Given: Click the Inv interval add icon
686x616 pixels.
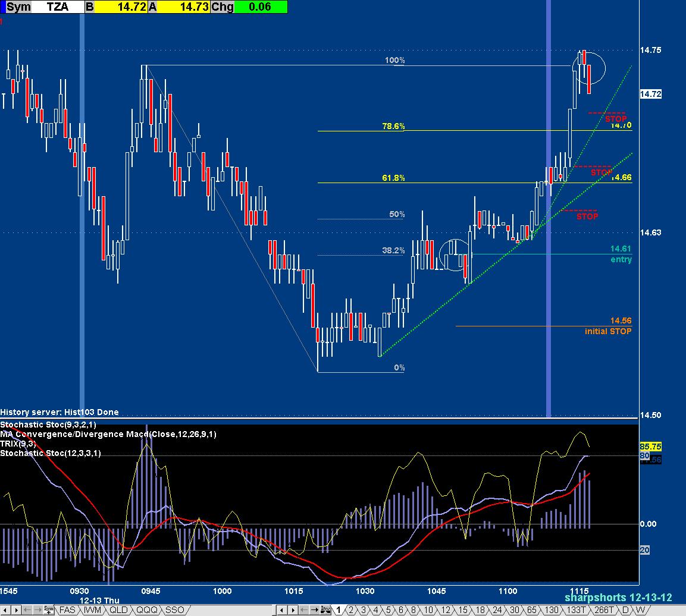Looking at the screenshot, I should pos(325,609).
